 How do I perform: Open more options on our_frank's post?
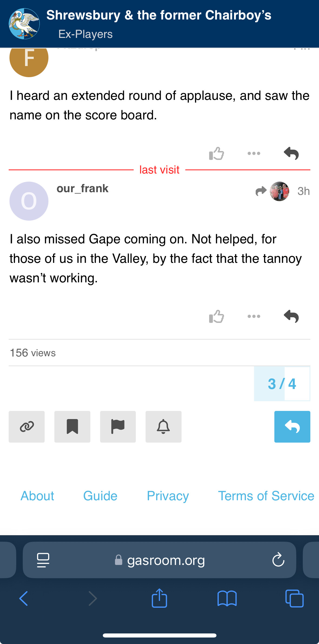[254, 316]
